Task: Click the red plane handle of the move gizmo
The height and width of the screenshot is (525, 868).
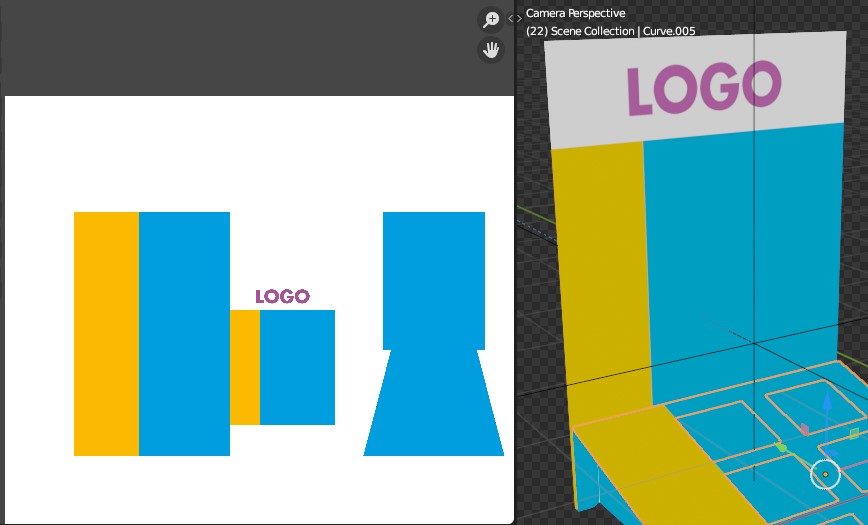Action: pos(805,429)
